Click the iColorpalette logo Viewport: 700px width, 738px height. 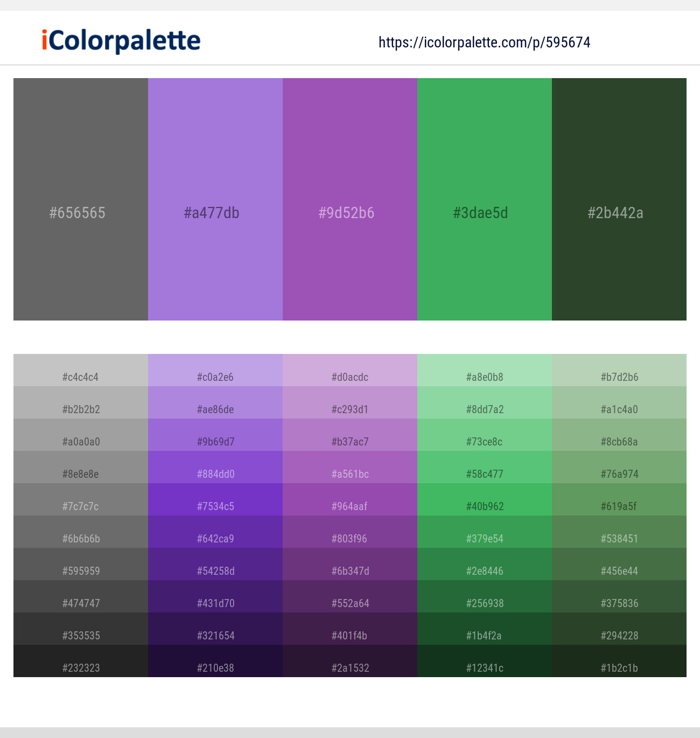click(121, 41)
